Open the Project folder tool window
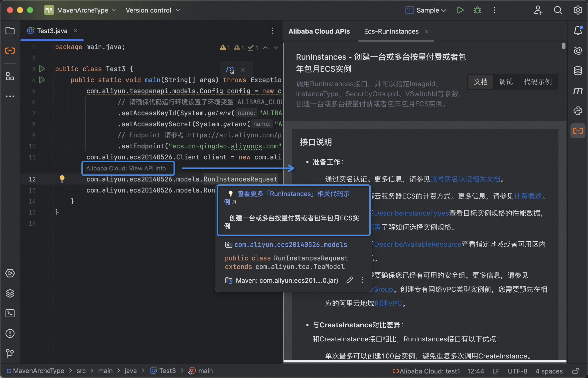The image size is (588, 378). [x=10, y=31]
